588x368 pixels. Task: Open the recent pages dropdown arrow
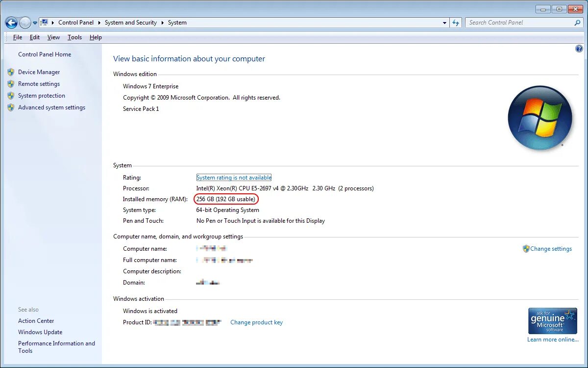click(35, 23)
